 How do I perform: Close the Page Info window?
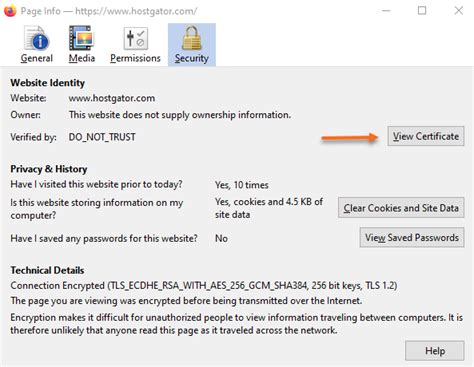459,11
